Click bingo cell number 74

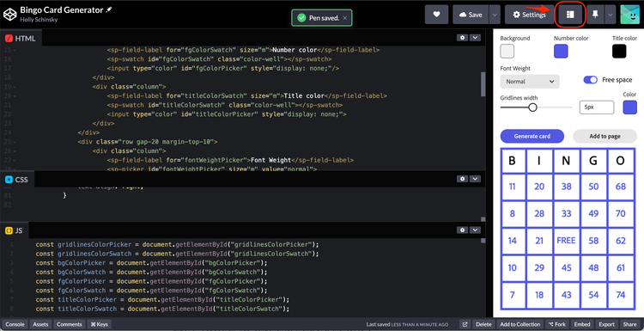tap(620, 295)
